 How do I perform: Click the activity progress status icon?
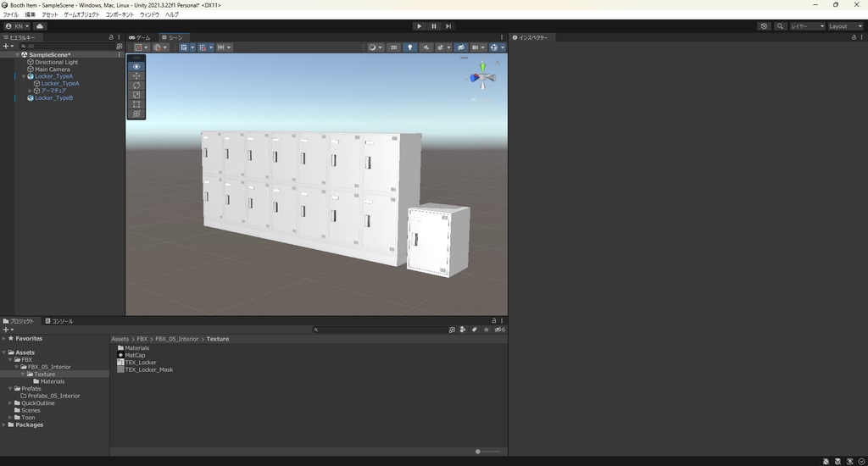861,461
